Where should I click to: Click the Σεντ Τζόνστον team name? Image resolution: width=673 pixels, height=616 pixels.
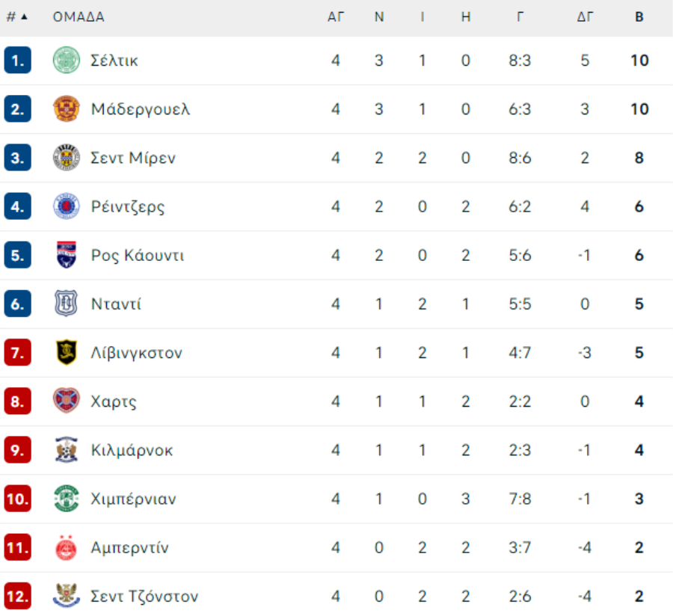click(x=144, y=597)
